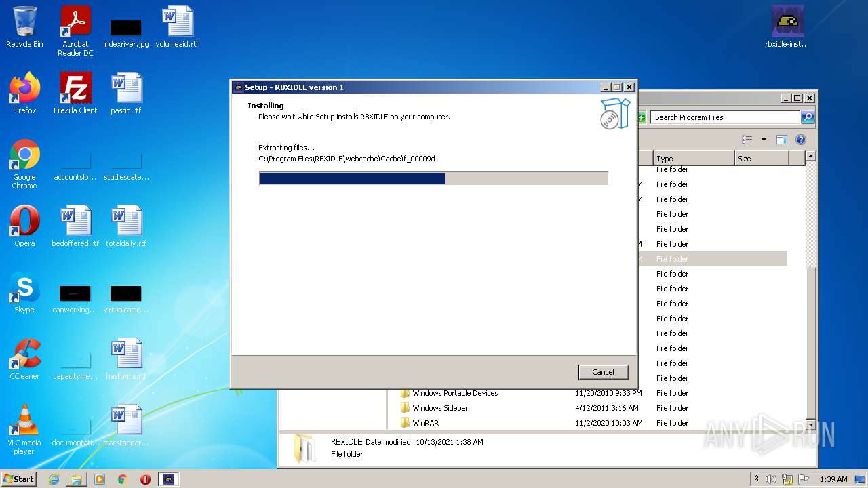Select the Windows Portable Devices folder
Image resolution: width=868 pixels, height=488 pixels.
455,393
